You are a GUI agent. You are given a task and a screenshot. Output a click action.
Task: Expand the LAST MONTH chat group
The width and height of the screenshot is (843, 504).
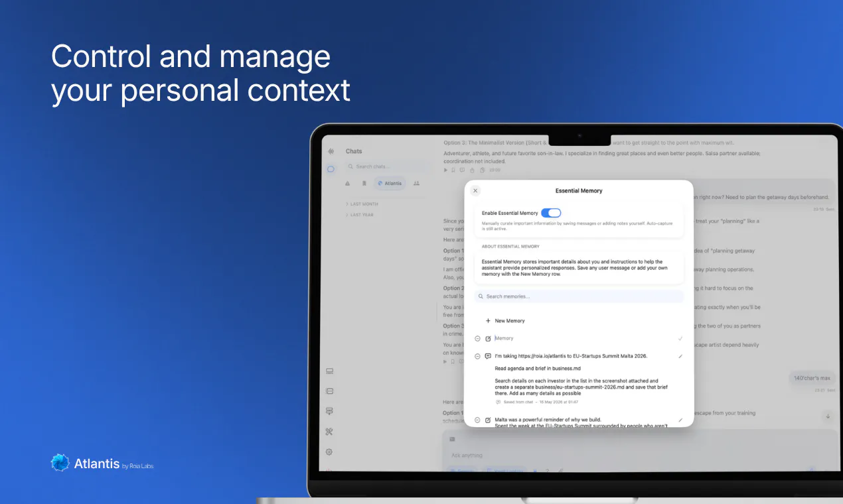362,204
